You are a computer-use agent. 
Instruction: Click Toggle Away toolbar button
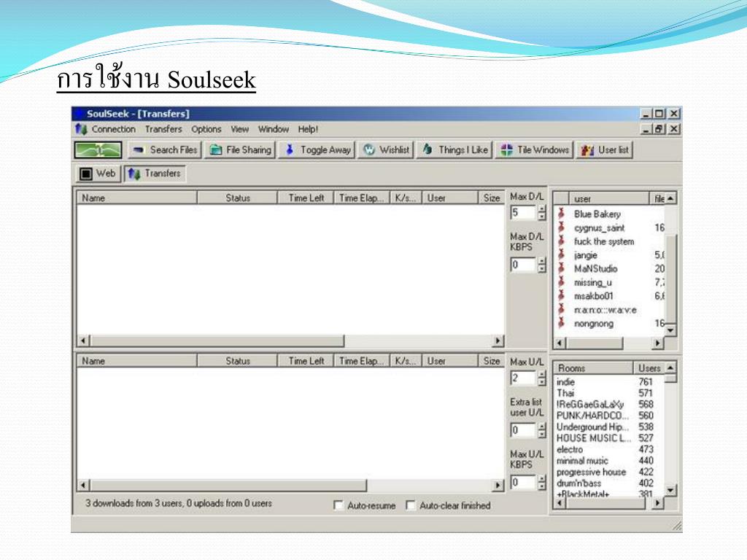[318, 150]
